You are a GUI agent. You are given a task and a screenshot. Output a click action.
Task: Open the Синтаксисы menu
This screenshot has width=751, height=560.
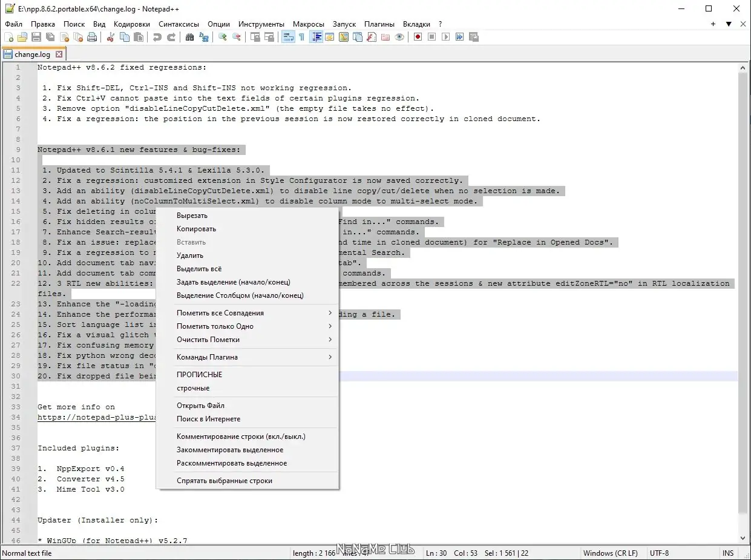[x=179, y=24]
